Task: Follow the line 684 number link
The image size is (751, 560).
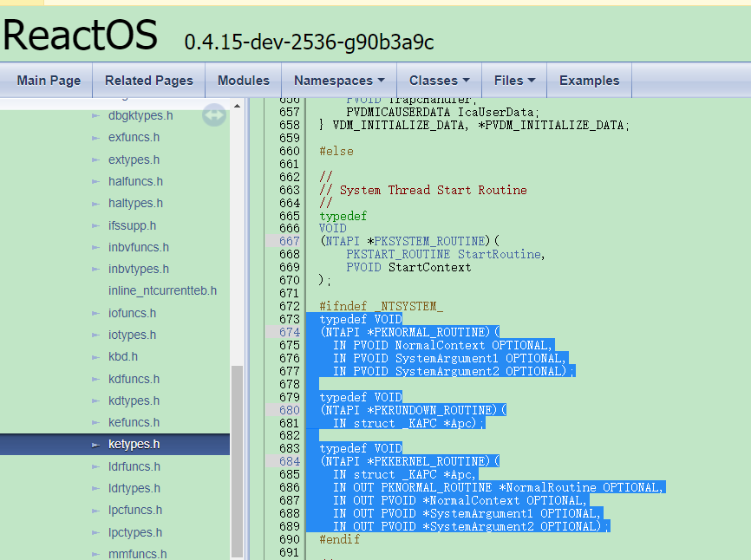Action: click(x=290, y=461)
